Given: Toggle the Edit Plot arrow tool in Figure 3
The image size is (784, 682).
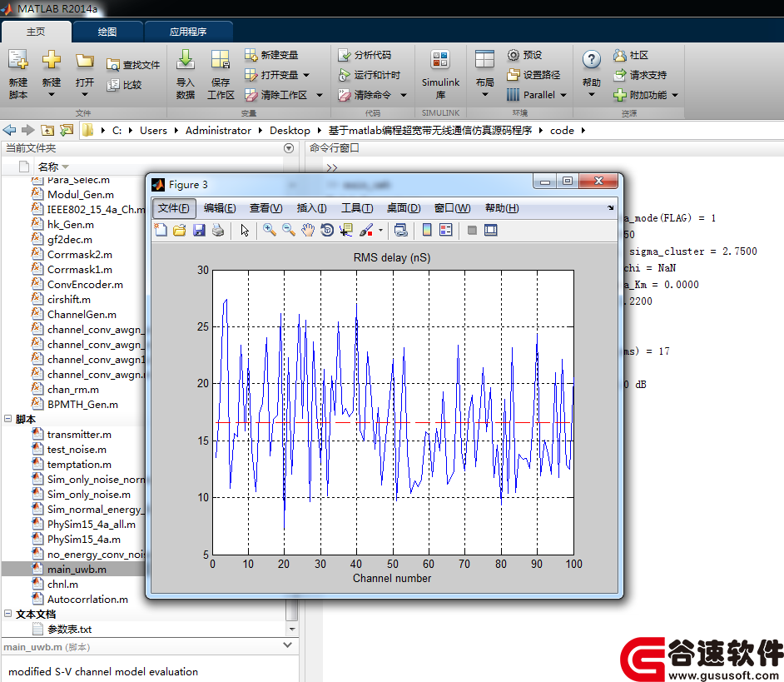Looking at the screenshot, I should pos(245,230).
